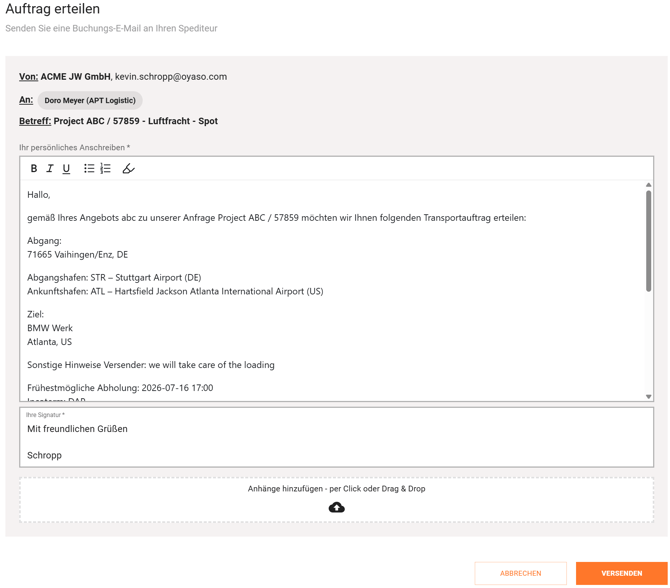Insert a bulleted list
The width and height of the screenshot is (670, 588).
click(x=89, y=169)
